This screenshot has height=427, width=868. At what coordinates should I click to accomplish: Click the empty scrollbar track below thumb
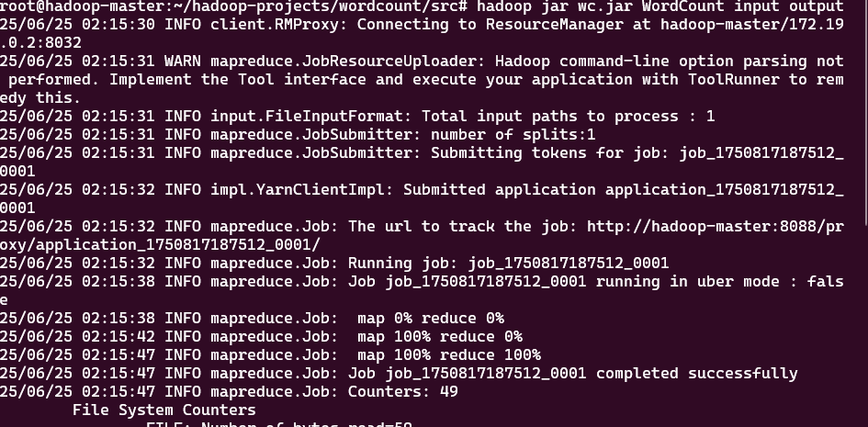pyautogui.click(x=866, y=326)
